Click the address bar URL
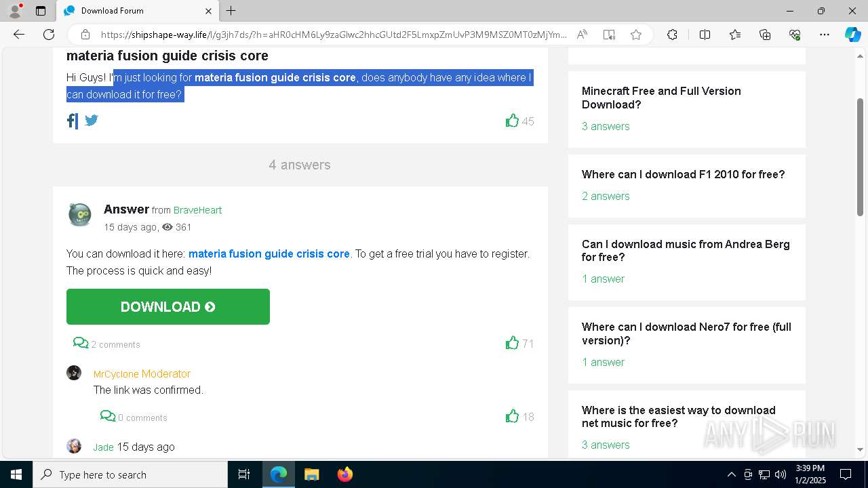This screenshot has width=868, height=488. click(x=334, y=35)
